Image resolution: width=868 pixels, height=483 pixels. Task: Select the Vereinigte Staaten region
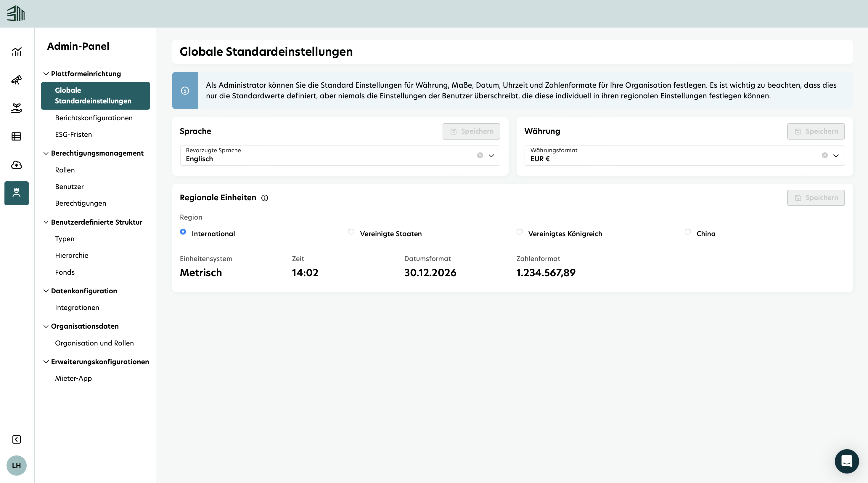tap(351, 232)
